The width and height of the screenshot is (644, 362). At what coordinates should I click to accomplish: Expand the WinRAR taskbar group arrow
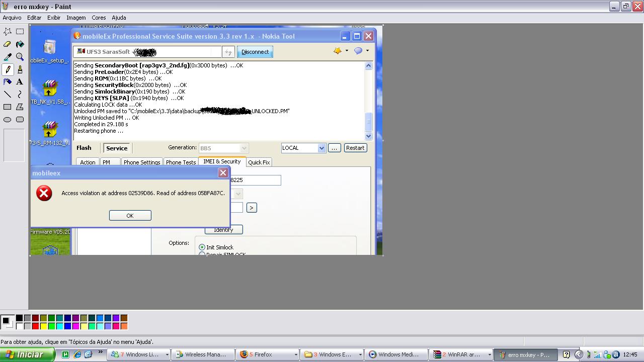[x=489, y=354]
